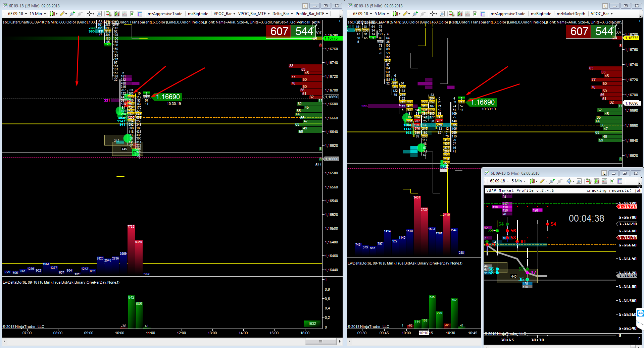Open chart trader icon in top 5 Min window

[452, 14]
